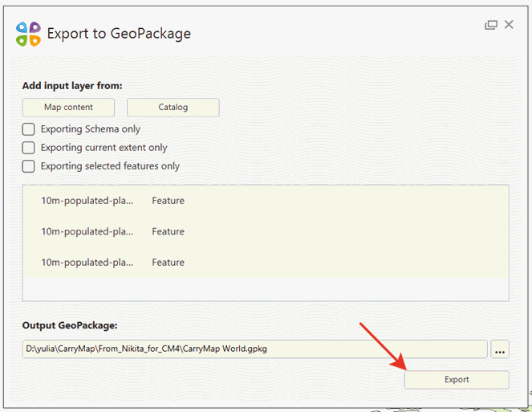532x412 pixels.
Task: Click the CarryMap logo icon
Action: [28, 34]
